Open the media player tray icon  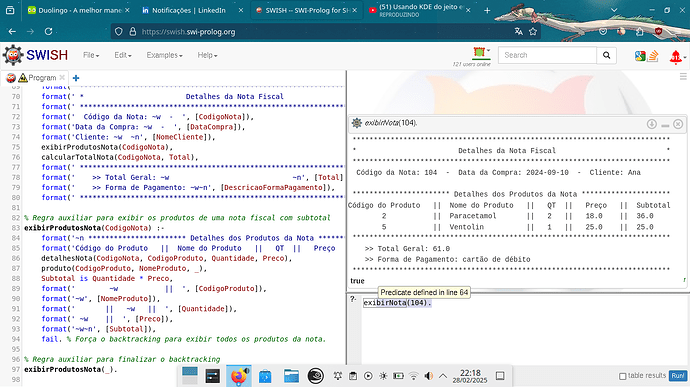click(368, 376)
